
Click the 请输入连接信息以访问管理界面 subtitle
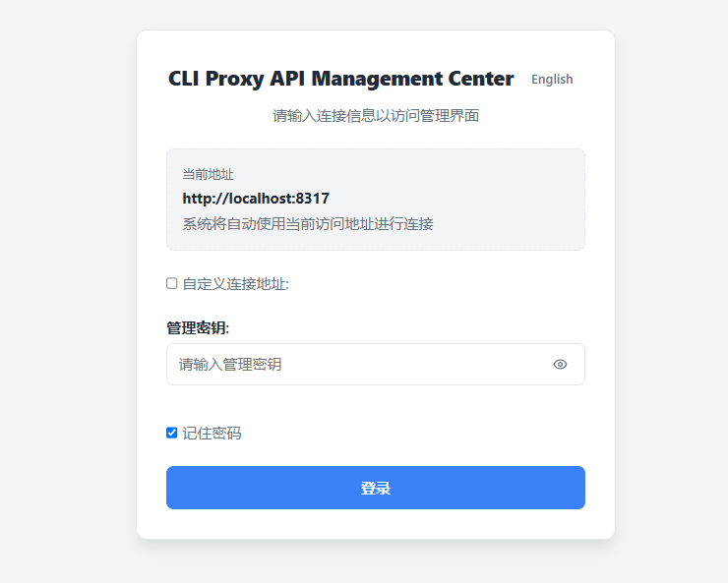[376, 115]
